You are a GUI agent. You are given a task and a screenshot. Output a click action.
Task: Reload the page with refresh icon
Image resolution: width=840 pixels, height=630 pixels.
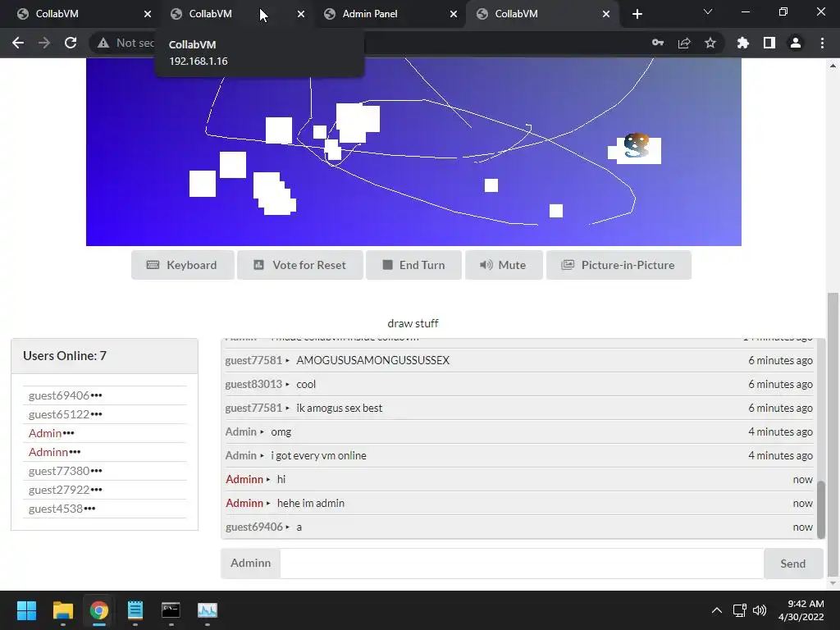pyautogui.click(x=71, y=43)
